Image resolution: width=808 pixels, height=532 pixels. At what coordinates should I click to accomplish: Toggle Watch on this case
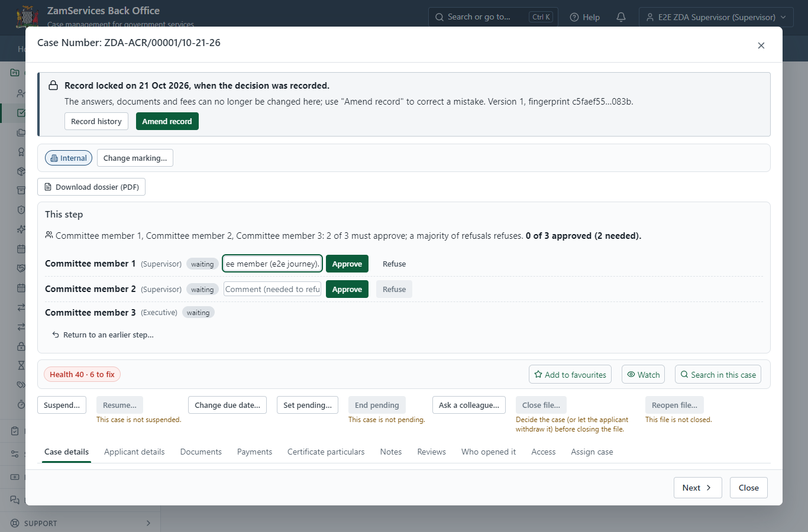click(643, 375)
